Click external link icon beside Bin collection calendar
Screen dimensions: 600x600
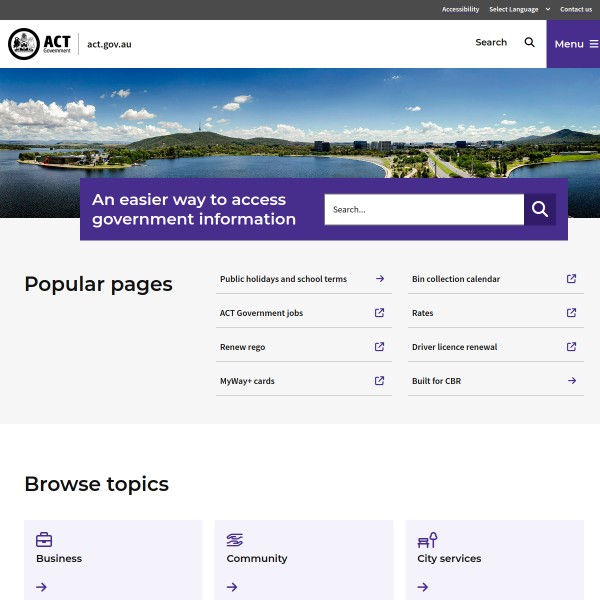point(571,279)
